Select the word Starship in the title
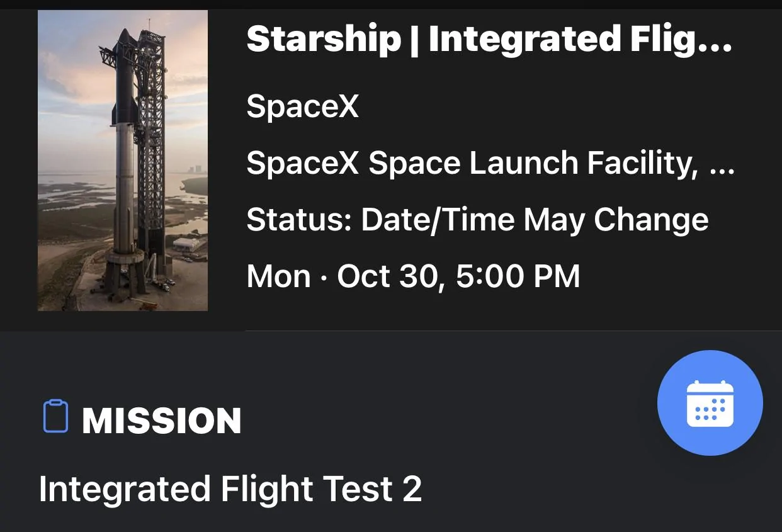Screen dimensions: 782x532 coord(324,40)
